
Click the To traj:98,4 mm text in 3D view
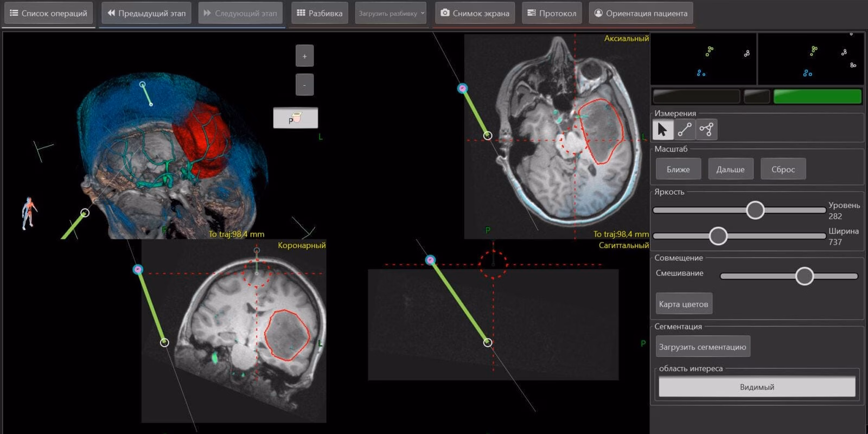237,234
